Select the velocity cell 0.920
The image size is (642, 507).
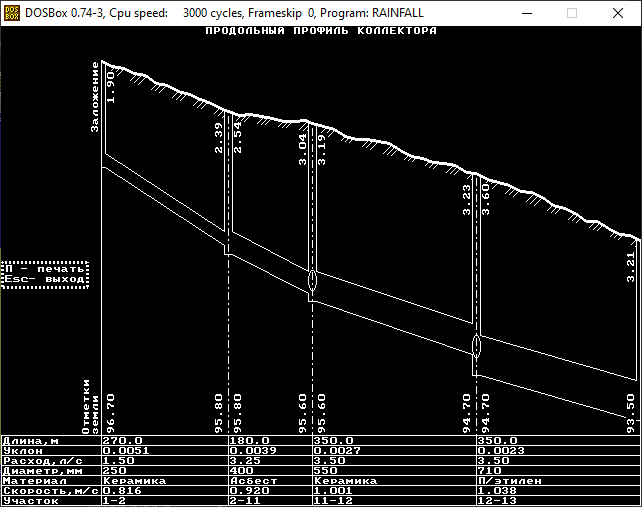click(x=250, y=491)
